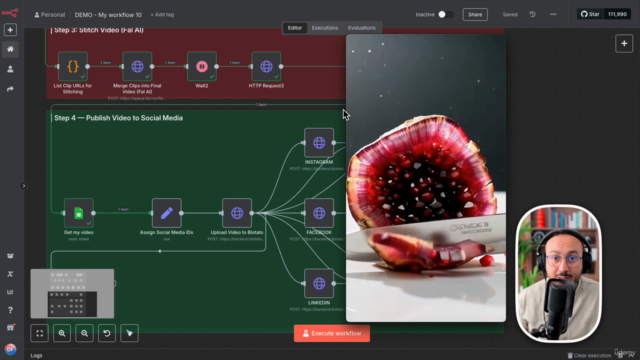Click the Share button
The width and height of the screenshot is (640, 360).
[475, 14]
